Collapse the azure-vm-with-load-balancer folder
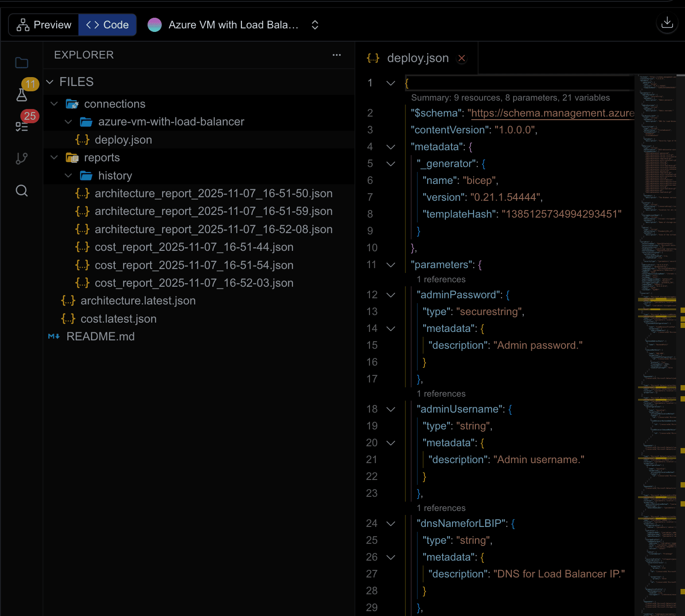 pyautogui.click(x=68, y=122)
